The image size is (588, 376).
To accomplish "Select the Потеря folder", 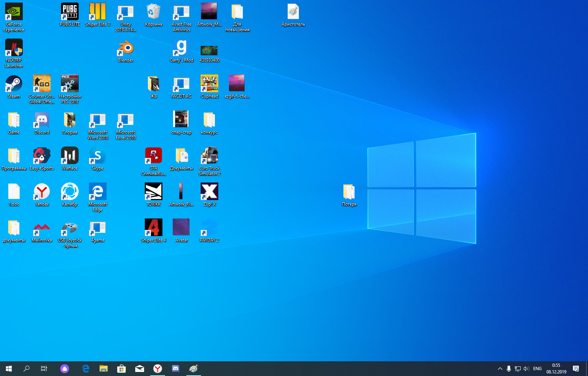I will tap(349, 195).
